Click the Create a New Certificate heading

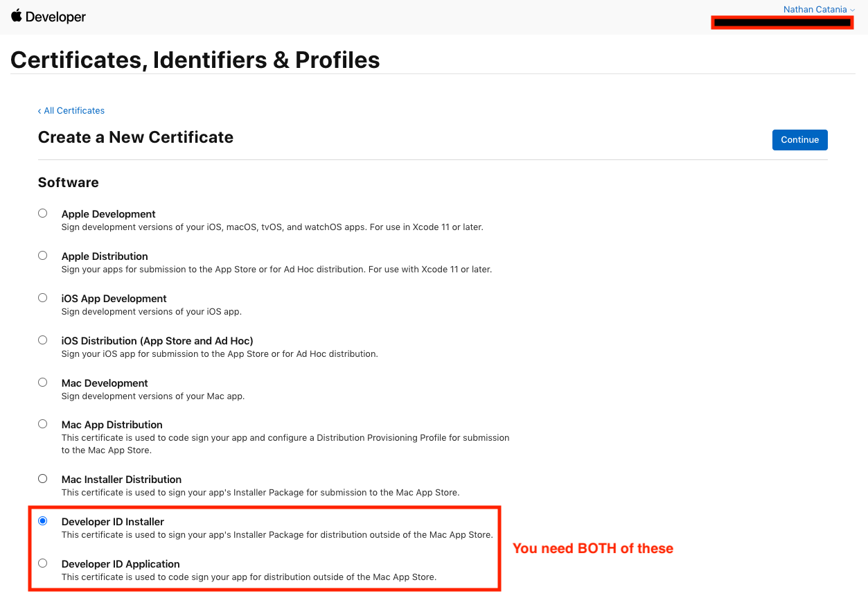coord(136,137)
